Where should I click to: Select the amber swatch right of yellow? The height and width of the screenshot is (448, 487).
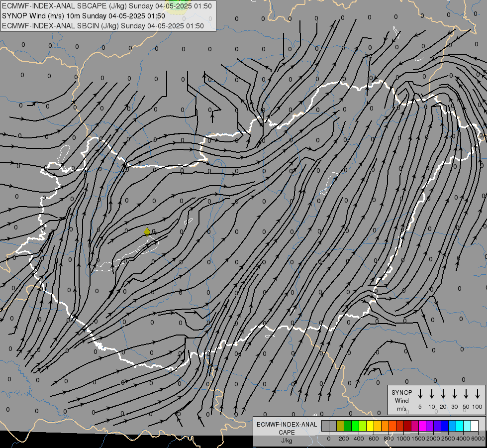point(378,426)
